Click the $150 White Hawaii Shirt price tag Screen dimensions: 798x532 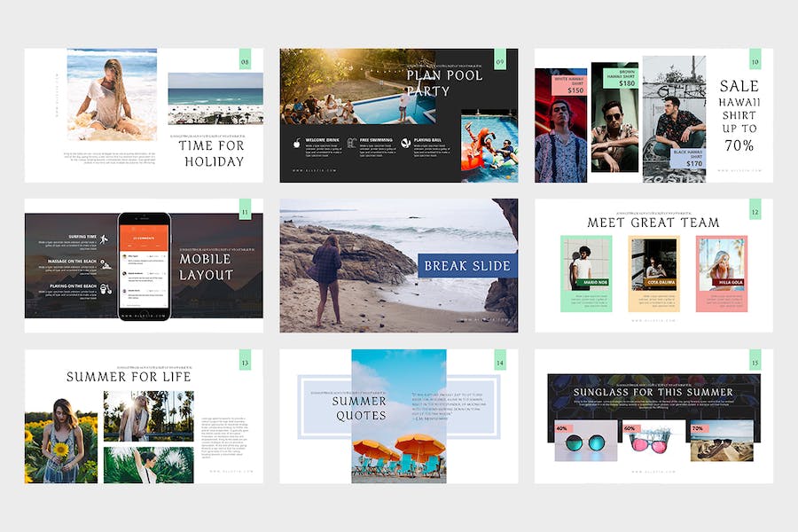570,85
